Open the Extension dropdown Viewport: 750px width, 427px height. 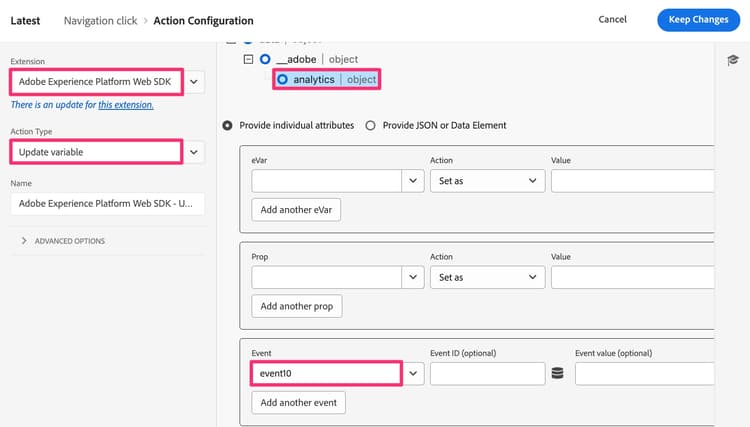[194, 81]
